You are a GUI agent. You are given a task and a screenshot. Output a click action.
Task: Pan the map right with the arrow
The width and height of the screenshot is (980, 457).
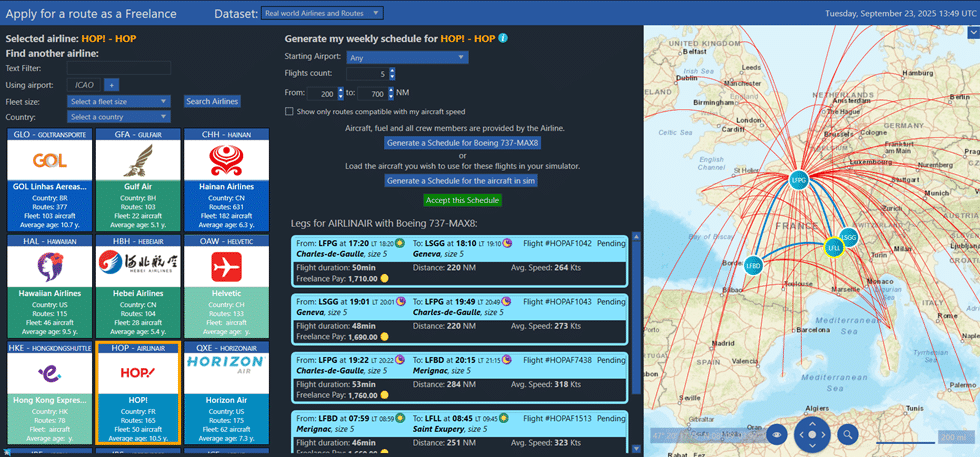826,435
